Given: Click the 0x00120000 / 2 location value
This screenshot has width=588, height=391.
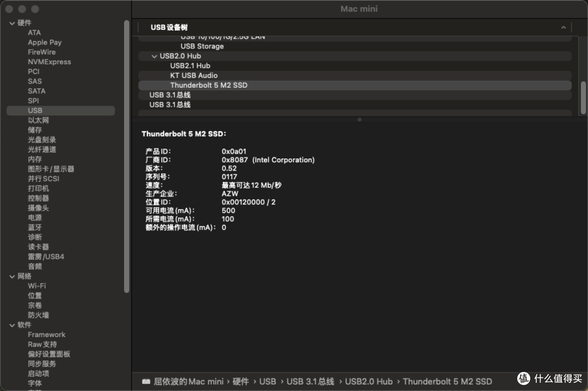Looking at the screenshot, I should pos(248,202).
